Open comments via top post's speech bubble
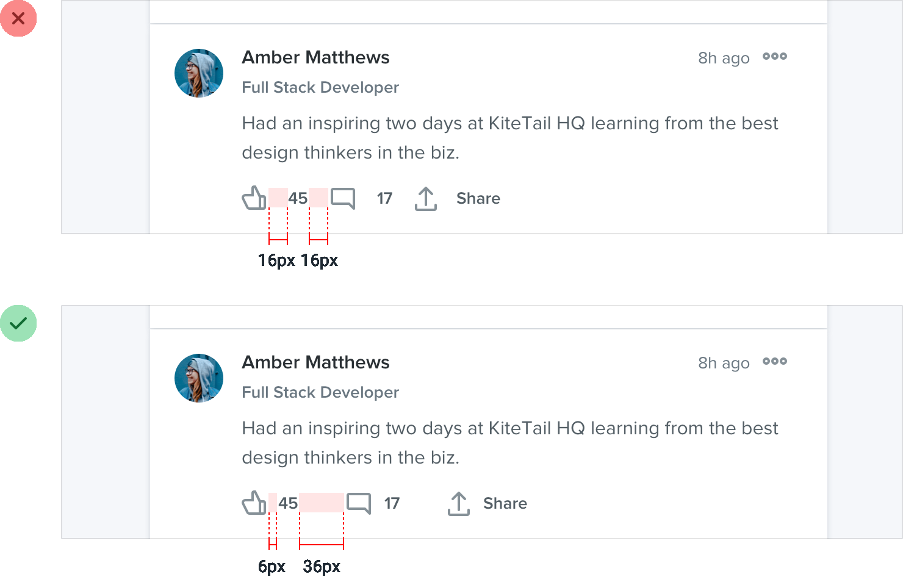903x588 pixels. tap(343, 198)
